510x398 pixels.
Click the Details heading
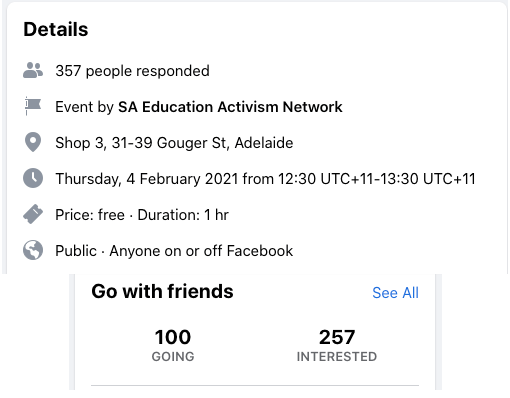coord(56,29)
